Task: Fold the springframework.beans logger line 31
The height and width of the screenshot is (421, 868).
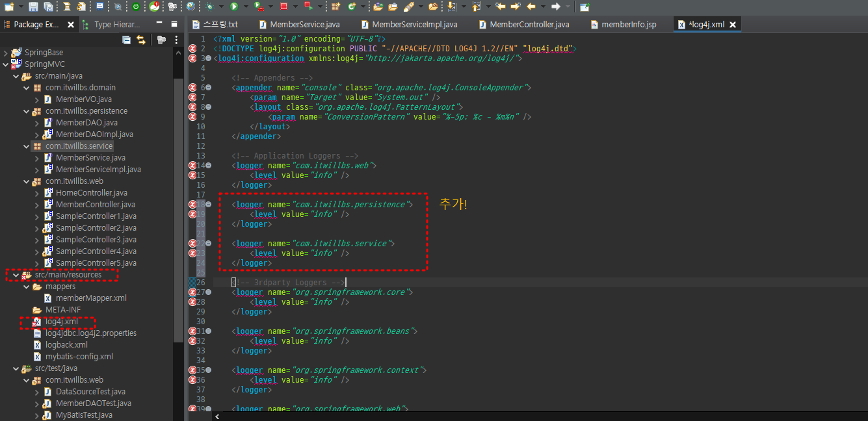Action: coord(209,331)
